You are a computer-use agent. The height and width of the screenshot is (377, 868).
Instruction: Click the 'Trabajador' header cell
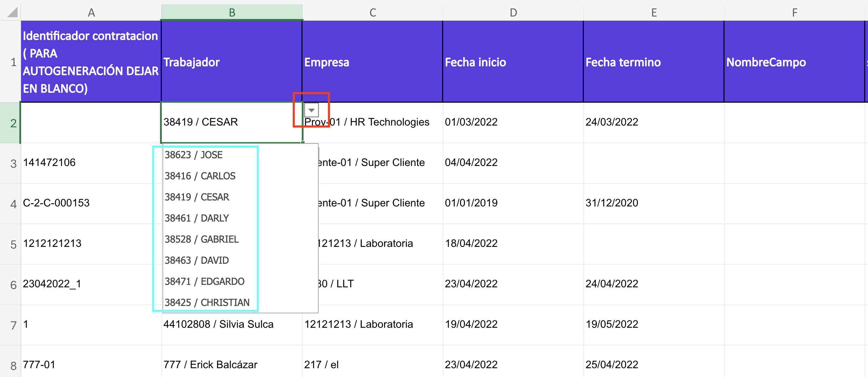[x=232, y=62]
